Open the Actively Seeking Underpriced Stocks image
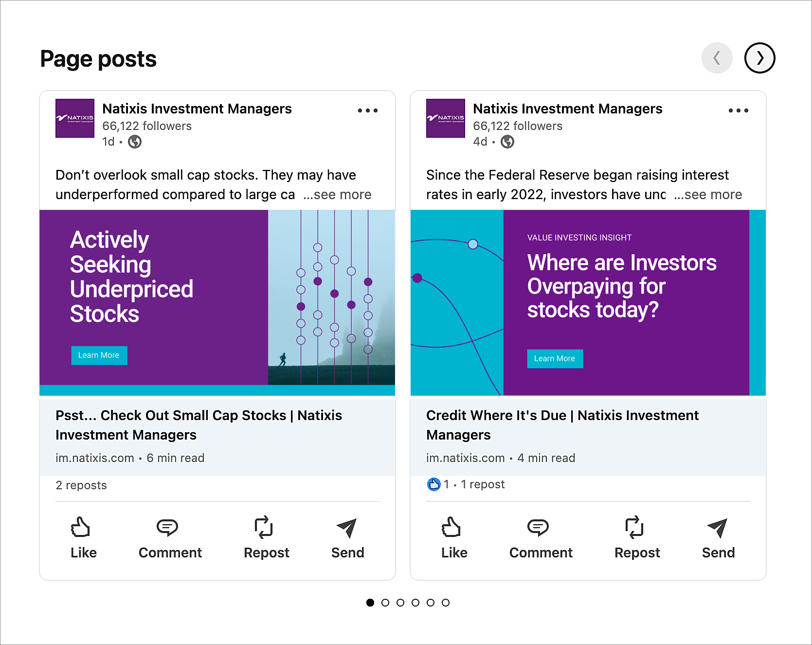The width and height of the screenshot is (812, 645). pyautogui.click(x=217, y=303)
